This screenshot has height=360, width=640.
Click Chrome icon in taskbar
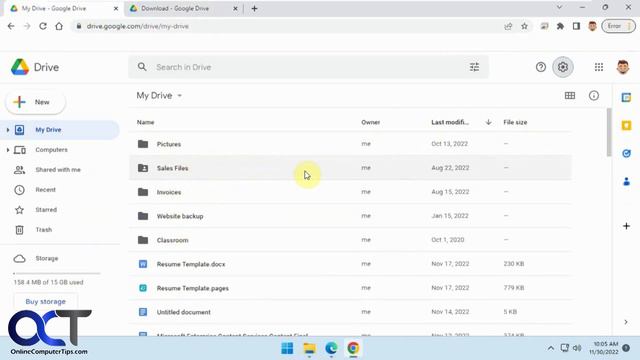point(353,348)
